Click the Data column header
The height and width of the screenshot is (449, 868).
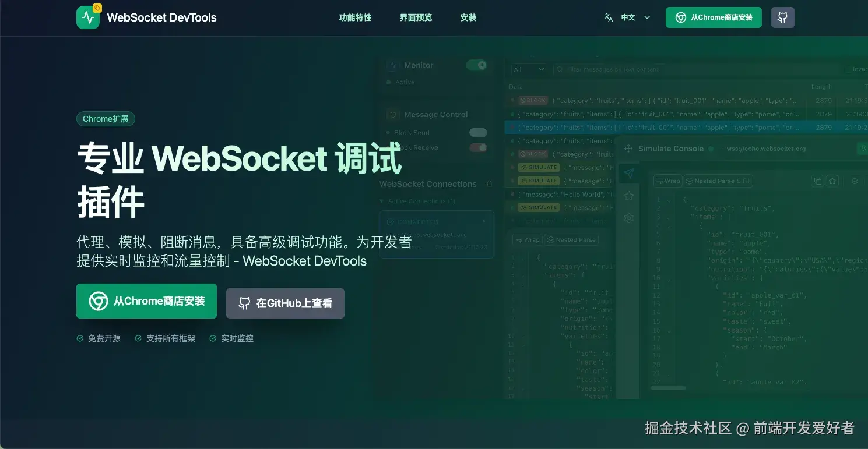(x=516, y=87)
